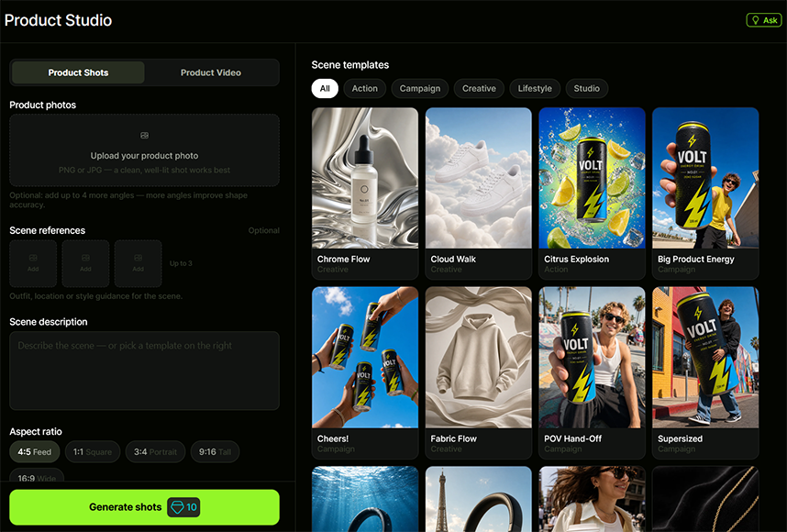The height and width of the screenshot is (532, 787).
Task: Choose the 4:5 Feed aspect ratio
Action: pos(35,451)
